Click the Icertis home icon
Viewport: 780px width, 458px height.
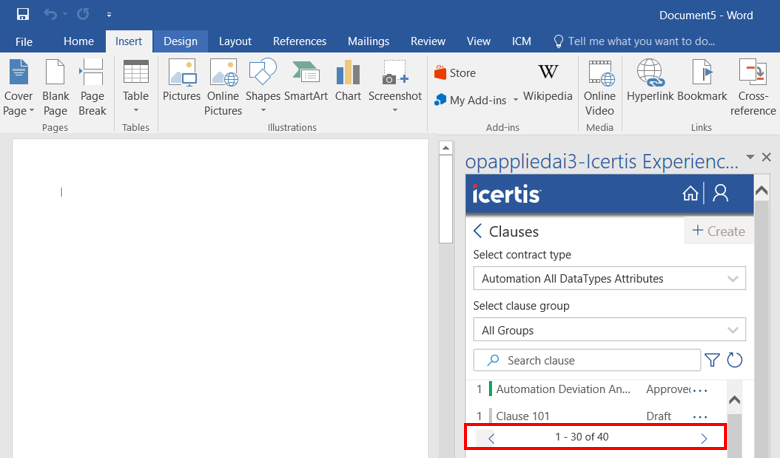(690, 194)
